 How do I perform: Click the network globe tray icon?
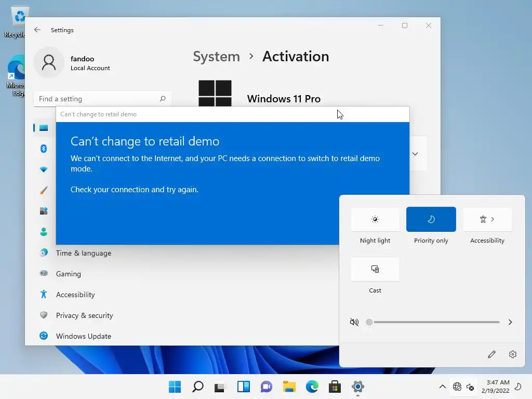tap(457, 387)
